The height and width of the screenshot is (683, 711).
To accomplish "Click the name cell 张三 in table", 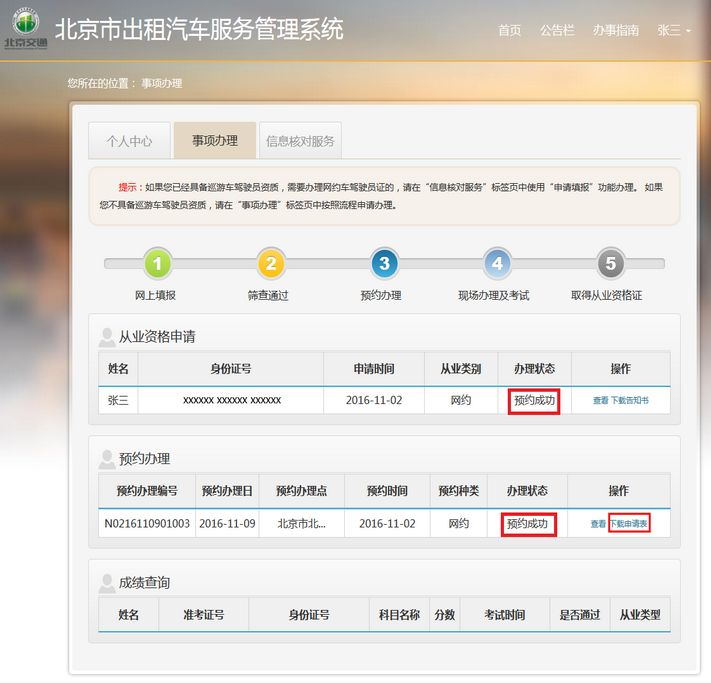I will [118, 400].
